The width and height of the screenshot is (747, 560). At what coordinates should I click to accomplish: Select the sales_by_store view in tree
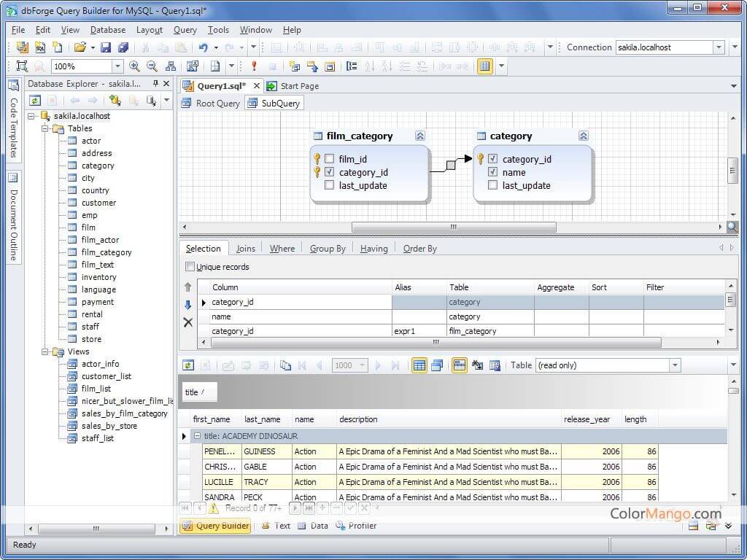point(109,426)
